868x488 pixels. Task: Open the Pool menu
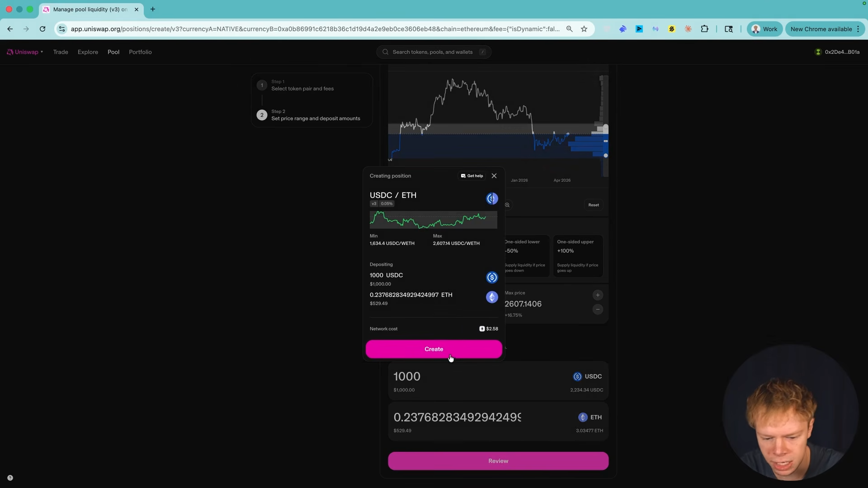(113, 52)
